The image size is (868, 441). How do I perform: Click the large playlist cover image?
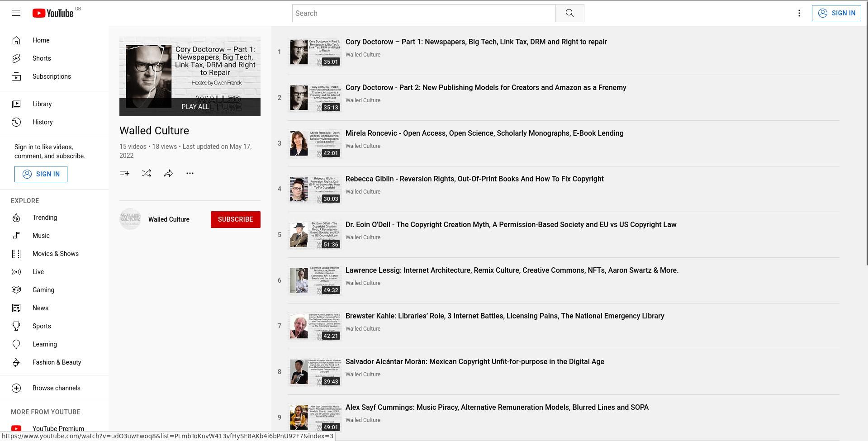point(190,76)
